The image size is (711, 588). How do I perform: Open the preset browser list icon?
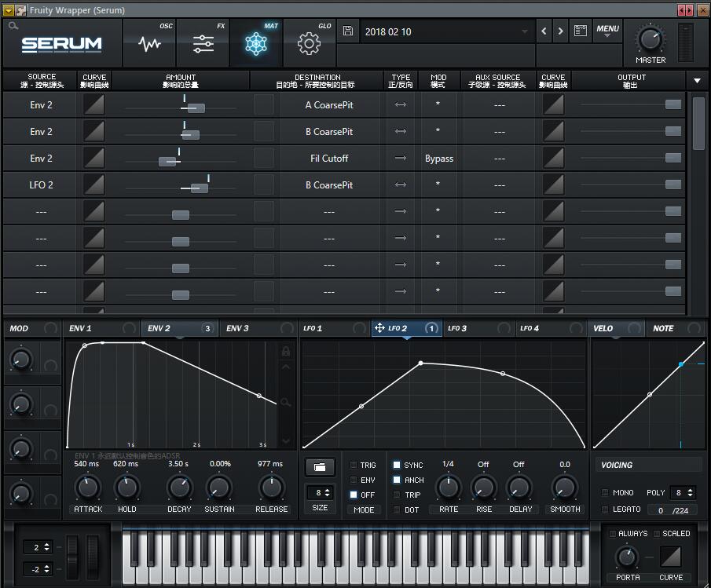pyautogui.click(x=580, y=31)
